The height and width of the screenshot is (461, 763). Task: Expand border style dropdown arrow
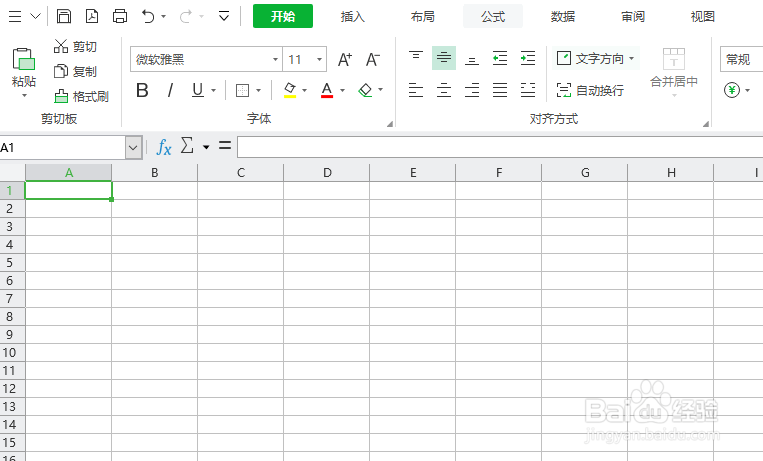click(258, 90)
